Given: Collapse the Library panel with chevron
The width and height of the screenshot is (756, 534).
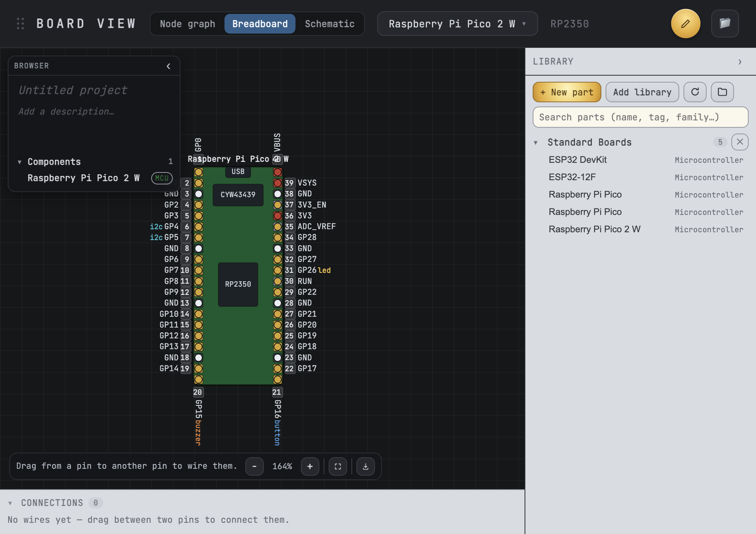Looking at the screenshot, I should tap(740, 62).
